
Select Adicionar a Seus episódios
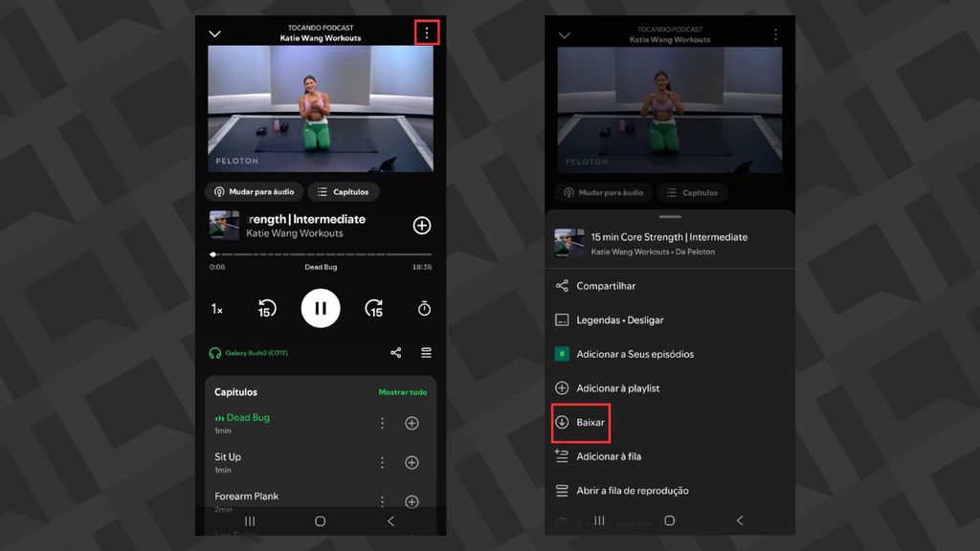click(670, 354)
